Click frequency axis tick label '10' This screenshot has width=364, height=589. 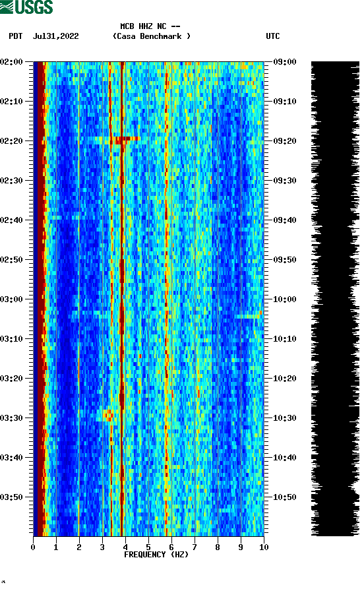tap(264, 547)
